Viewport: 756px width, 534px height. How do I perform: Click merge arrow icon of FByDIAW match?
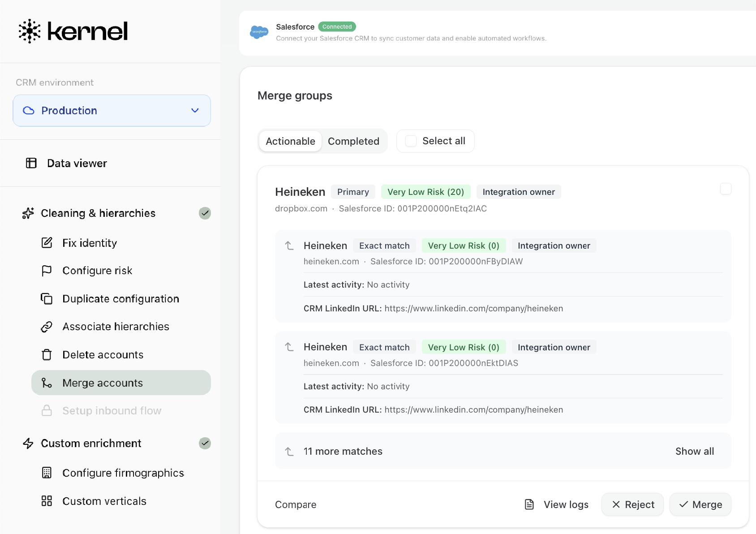point(289,245)
